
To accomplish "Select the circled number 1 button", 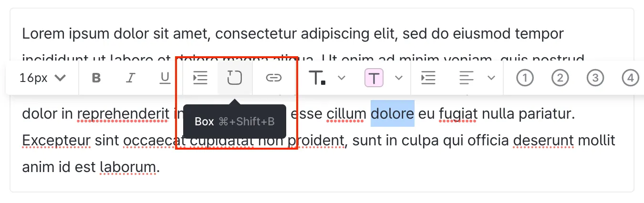I will [525, 78].
